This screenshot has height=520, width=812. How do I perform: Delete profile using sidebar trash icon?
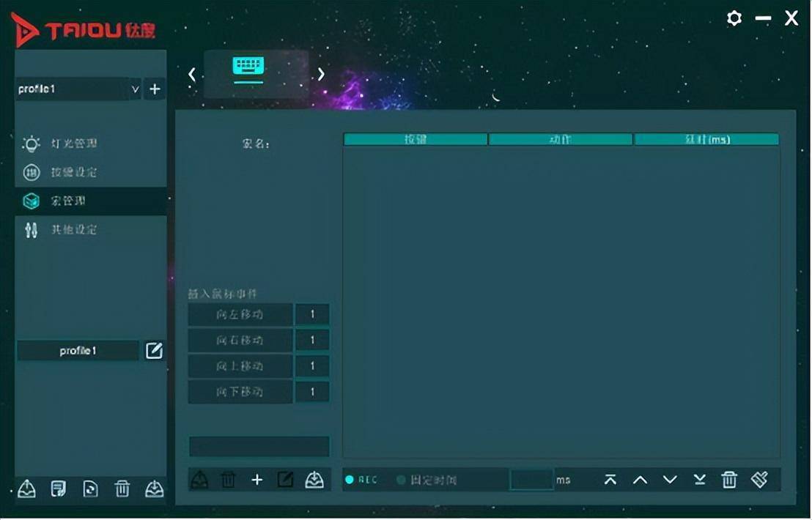tap(122, 488)
